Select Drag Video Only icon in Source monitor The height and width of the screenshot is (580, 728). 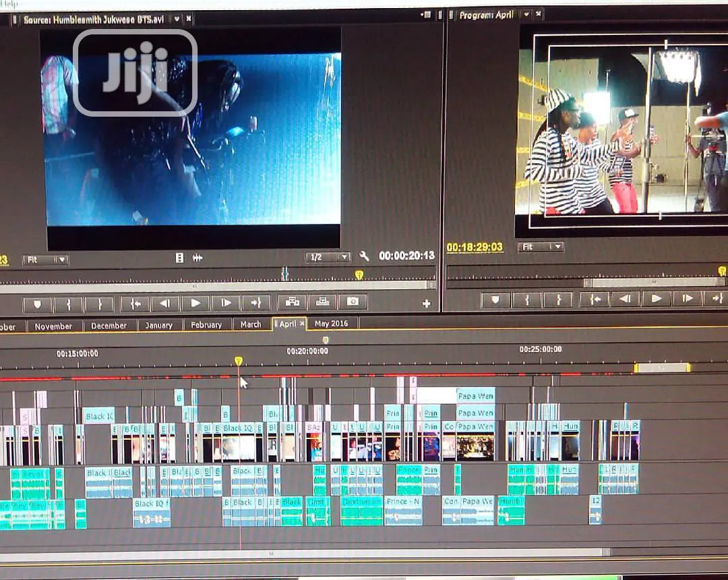coord(180,258)
